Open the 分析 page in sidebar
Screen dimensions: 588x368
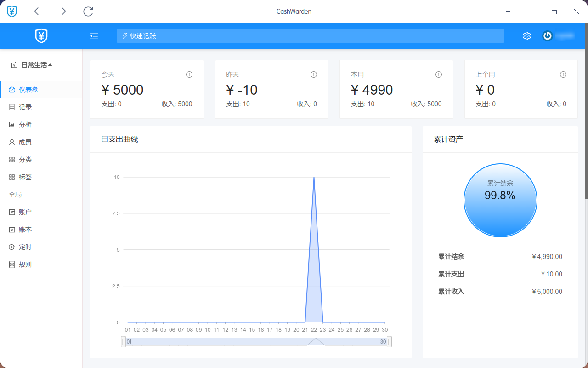point(25,125)
